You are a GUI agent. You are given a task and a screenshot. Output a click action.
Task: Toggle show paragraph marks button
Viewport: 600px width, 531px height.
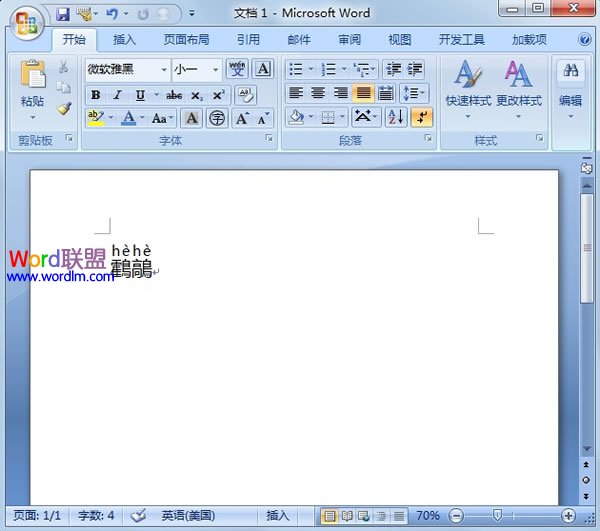[421, 117]
